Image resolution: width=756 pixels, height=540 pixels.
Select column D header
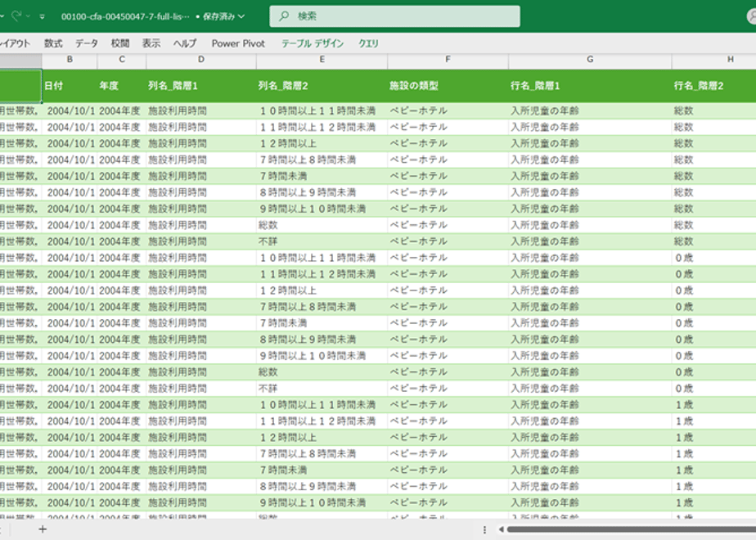201,60
